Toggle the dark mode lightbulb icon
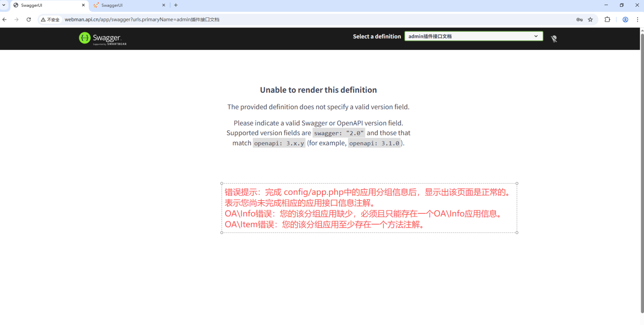This screenshot has width=644, height=325. pyautogui.click(x=554, y=39)
